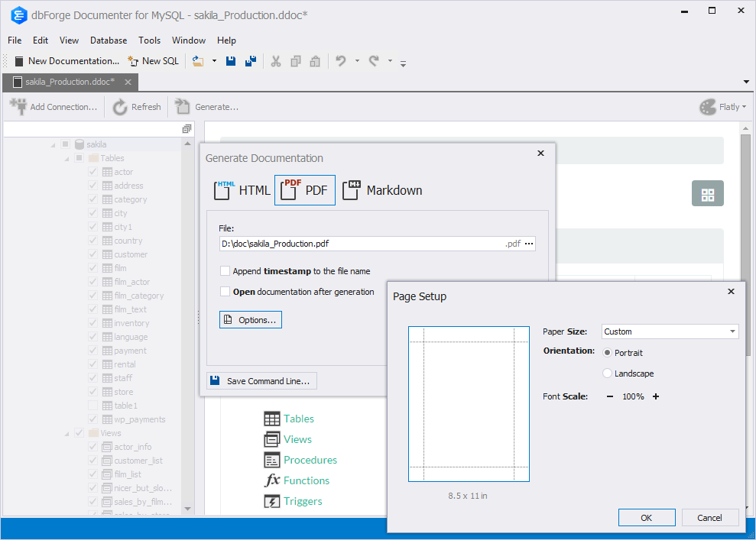The width and height of the screenshot is (756, 540).
Task: Click the Procedures icon in the preview
Action: click(x=272, y=460)
